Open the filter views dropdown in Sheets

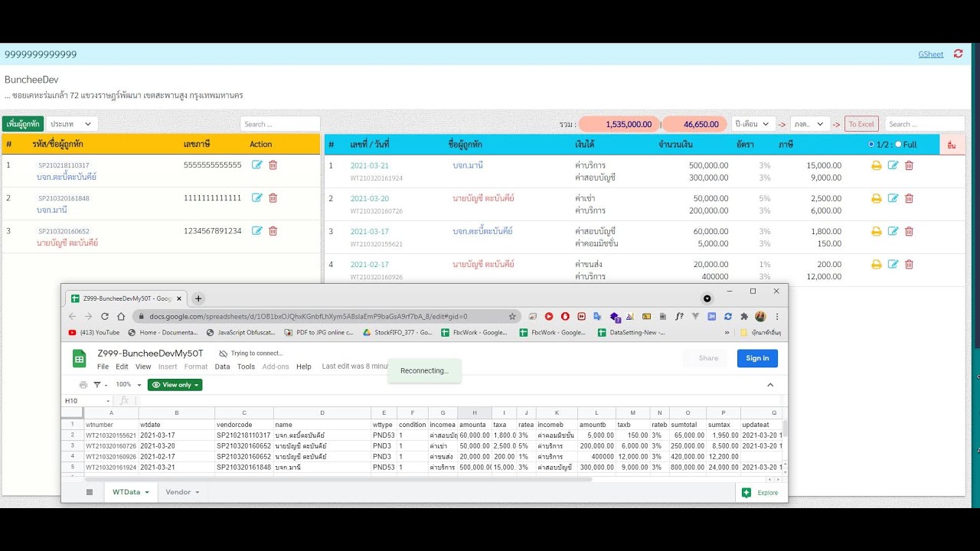click(100, 385)
